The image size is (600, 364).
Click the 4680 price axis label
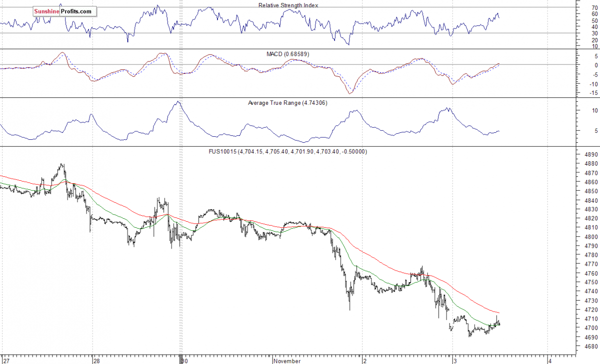click(x=590, y=346)
